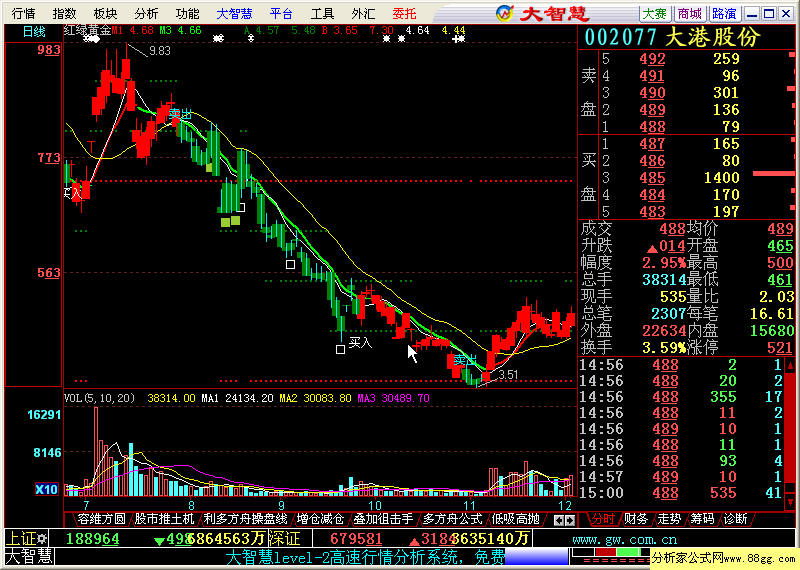Click the left arrow of indicator tab scroller
The width and height of the screenshot is (800, 570).
tap(559, 521)
